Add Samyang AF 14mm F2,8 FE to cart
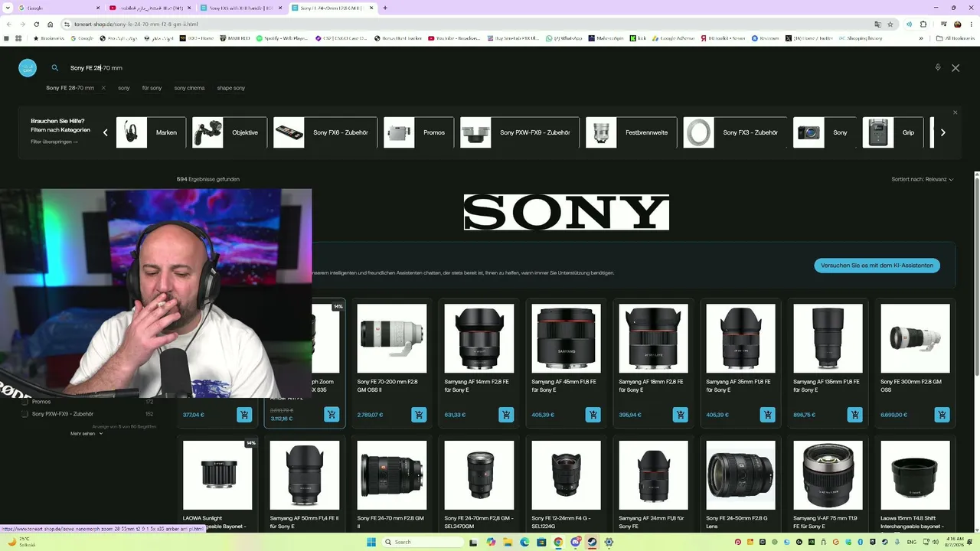The image size is (980, 551). pyautogui.click(x=506, y=415)
